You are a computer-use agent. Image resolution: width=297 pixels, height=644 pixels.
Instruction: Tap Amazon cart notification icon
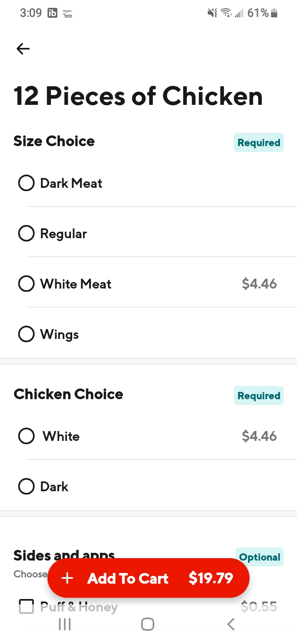pyautogui.click(x=67, y=14)
